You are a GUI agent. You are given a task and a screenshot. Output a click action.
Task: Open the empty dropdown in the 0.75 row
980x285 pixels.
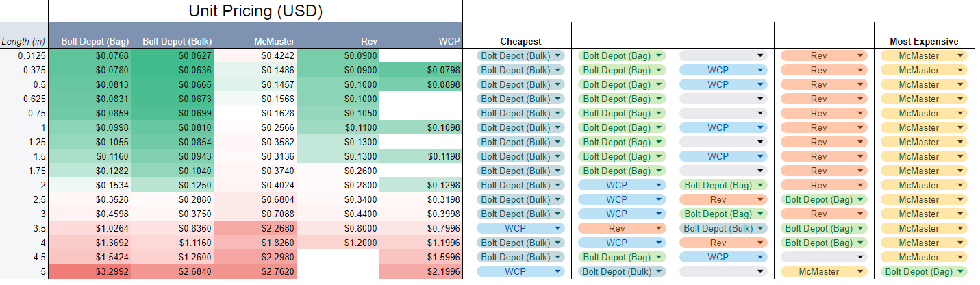723,113
